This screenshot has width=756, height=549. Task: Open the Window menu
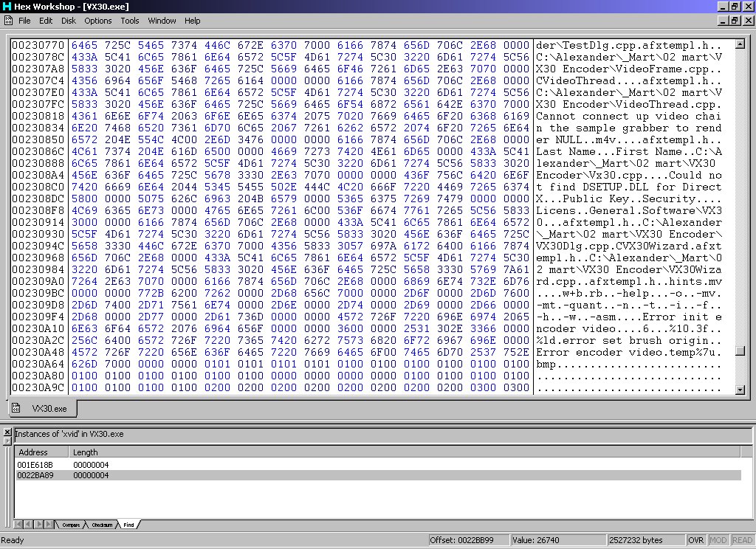tap(162, 21)
